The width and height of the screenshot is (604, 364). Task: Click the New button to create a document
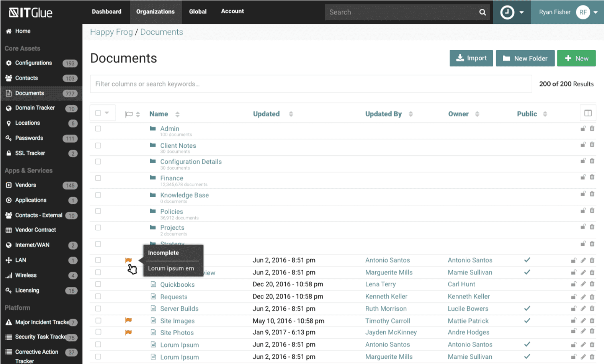577,58
